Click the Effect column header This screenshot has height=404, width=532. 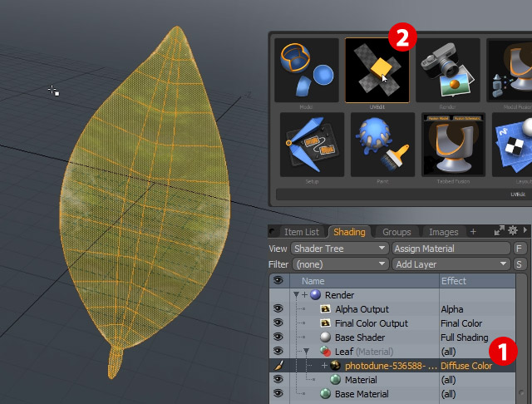click(x=477, y=281)
